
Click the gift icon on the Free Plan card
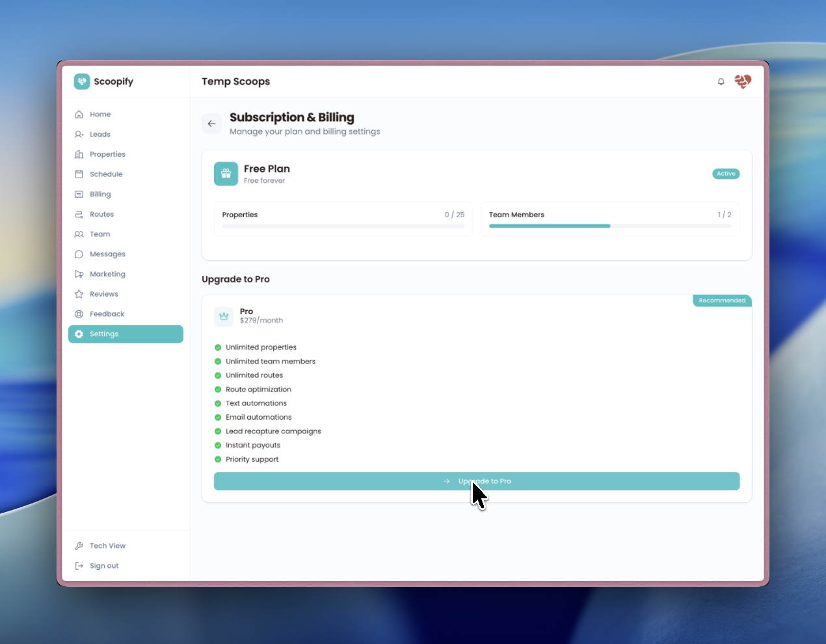[x=226, y=174]
